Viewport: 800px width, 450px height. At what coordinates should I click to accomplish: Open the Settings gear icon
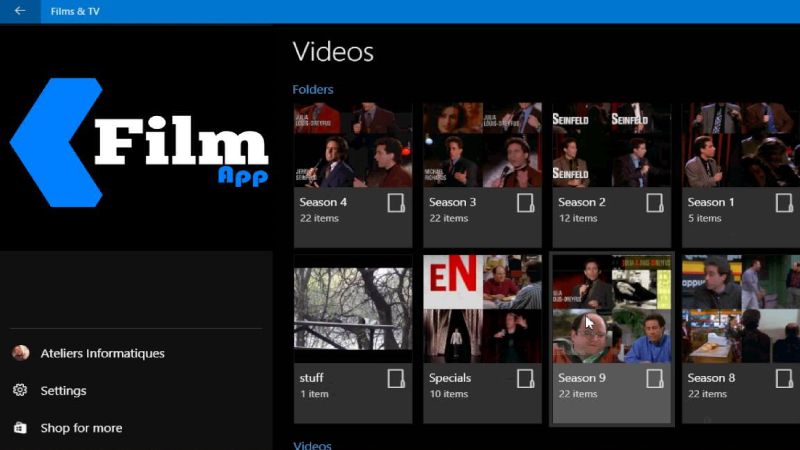(x=20, y=390)
